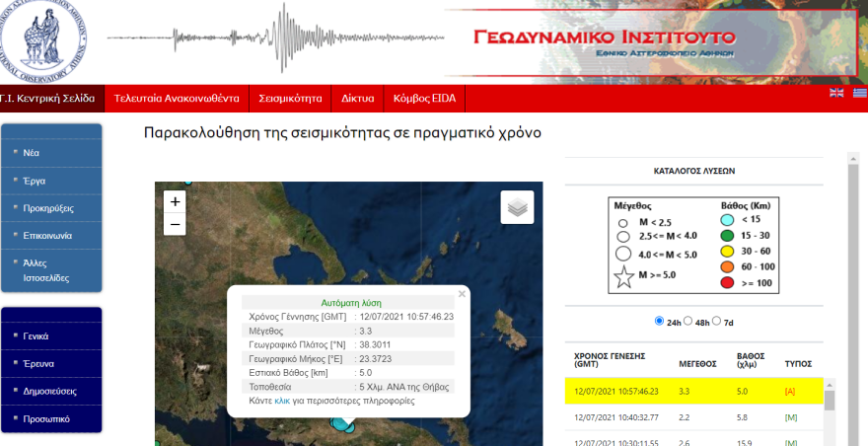Click the ΤΥΠΟΣ column header
Viewport: 868px width, 446px height.
pos(798,364)
